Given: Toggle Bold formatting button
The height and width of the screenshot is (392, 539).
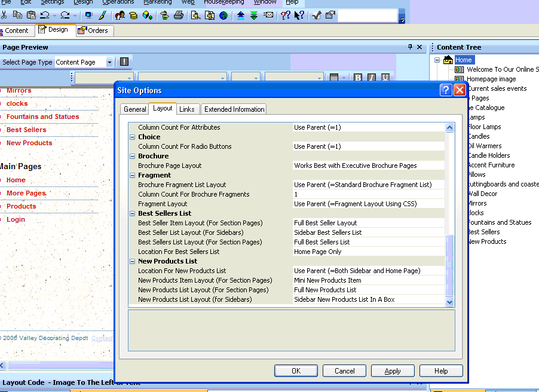Looking at the screenshot, I should 358,78.
